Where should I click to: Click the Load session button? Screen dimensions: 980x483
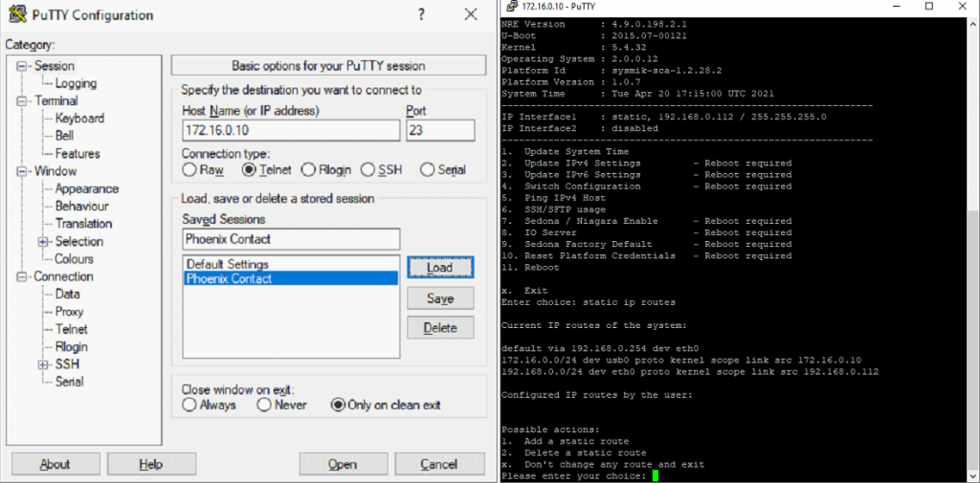tap(439, 268)
